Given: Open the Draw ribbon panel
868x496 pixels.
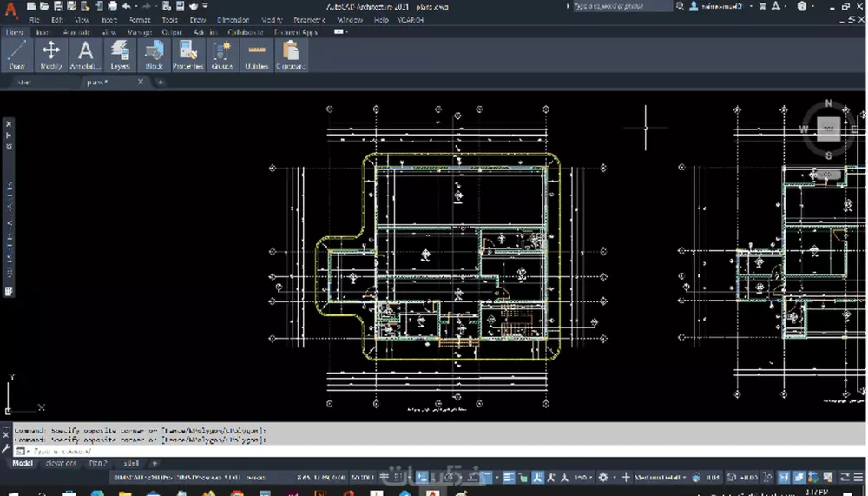Looking at the screenshot, I should (16, 54).
